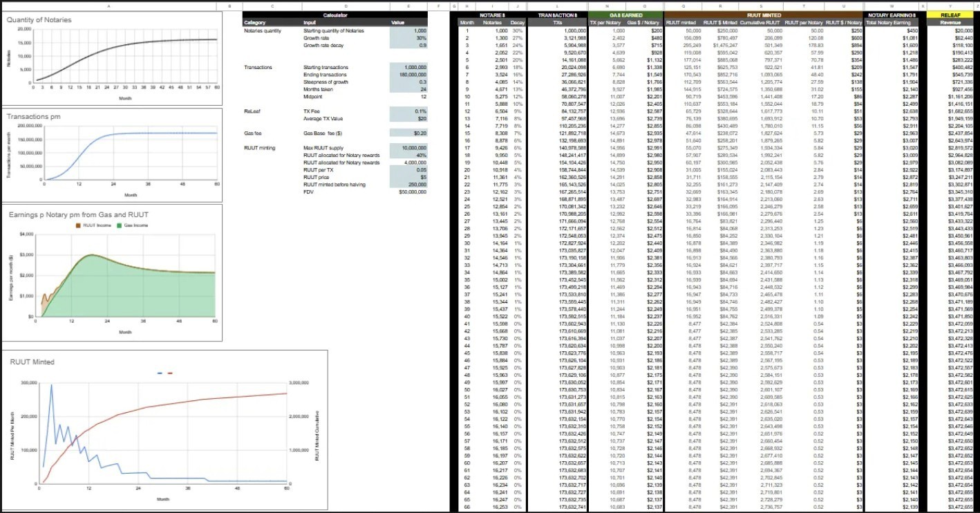
Task: Click the NOTARIES section header
Action: [x=492, y=15]
